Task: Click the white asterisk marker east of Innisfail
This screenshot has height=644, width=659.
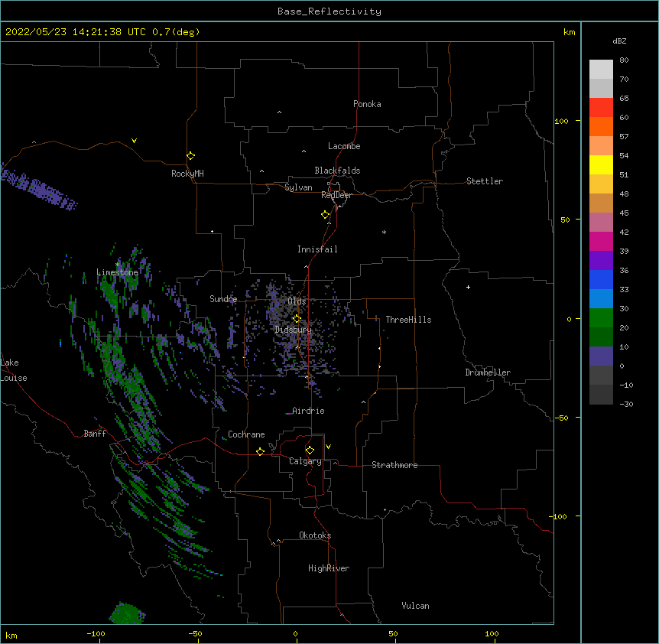Action: pos(384,232)
